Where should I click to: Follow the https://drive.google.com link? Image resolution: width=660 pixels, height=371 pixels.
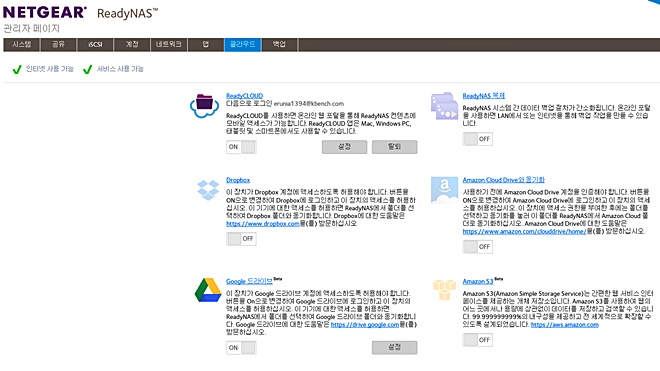365,325
